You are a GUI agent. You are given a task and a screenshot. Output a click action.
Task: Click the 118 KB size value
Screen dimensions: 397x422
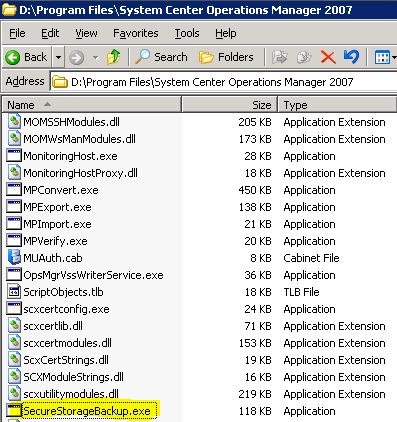(255, 411)
